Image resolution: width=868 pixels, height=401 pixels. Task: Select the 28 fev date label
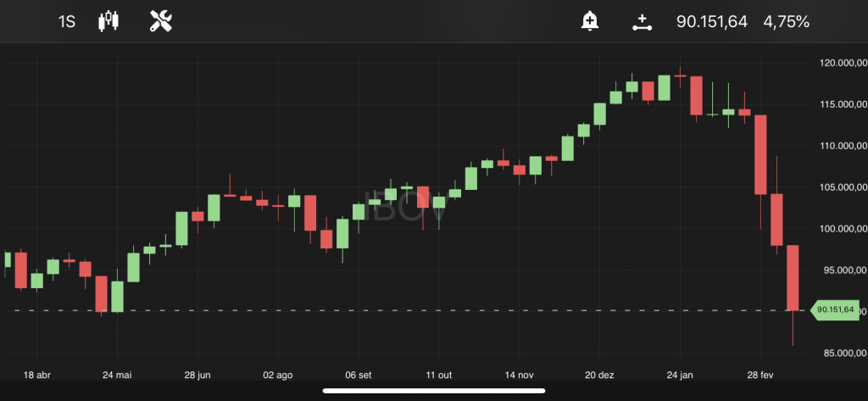coord(760,375)
